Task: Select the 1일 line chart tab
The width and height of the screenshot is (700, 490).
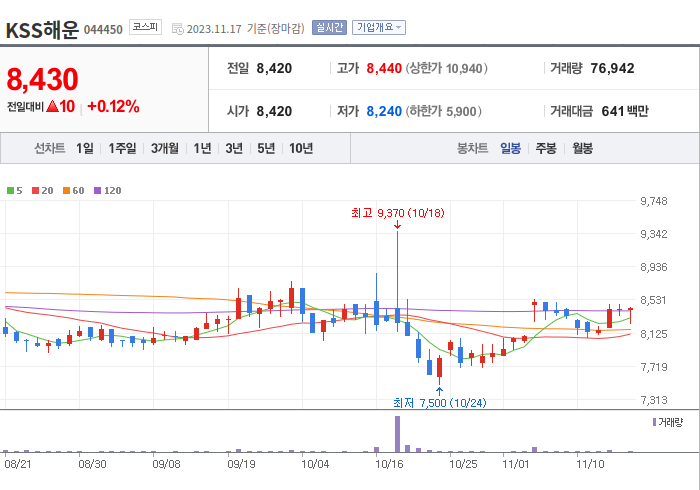Action: 85,148
